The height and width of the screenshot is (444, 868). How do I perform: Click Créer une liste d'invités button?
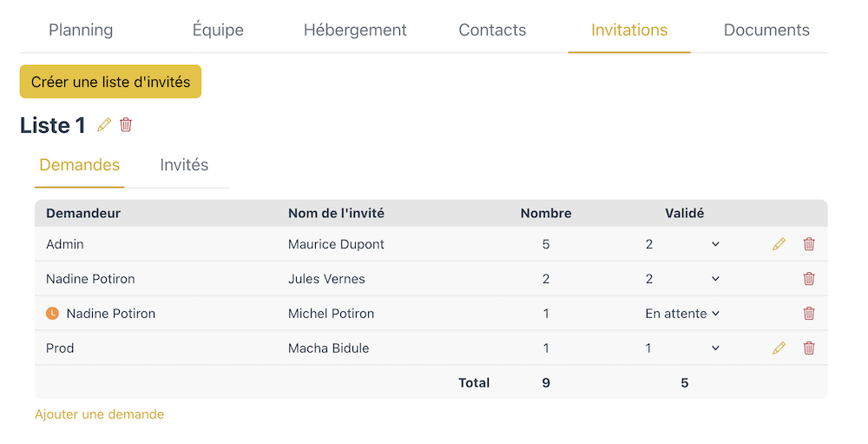111,82
